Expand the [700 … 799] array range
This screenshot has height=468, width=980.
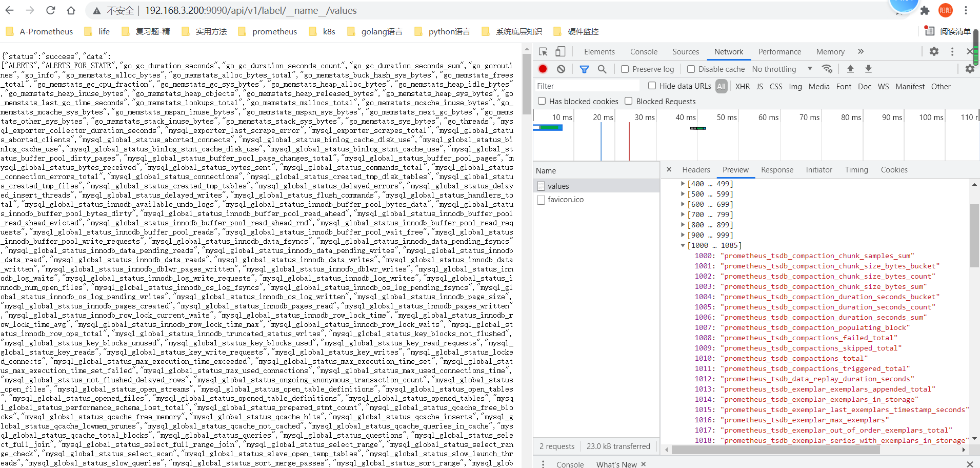[683, 215]
